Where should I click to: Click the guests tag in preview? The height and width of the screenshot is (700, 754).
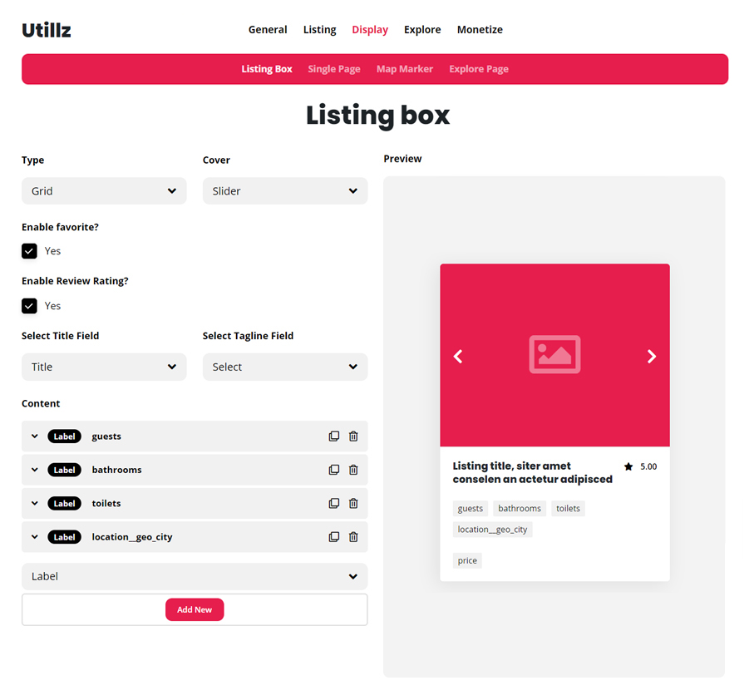click(471, 508)
